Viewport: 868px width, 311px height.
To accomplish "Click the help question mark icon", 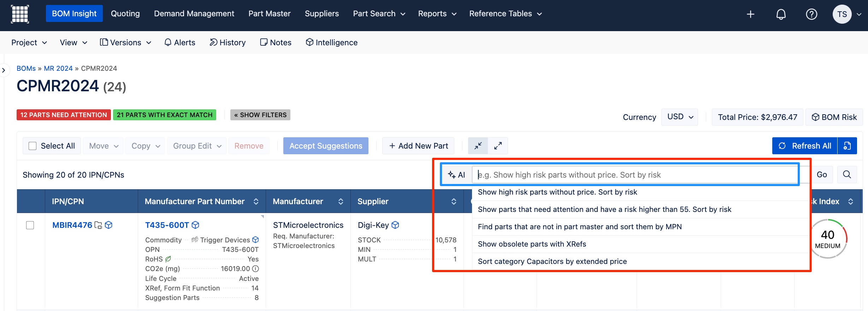I will (811, 14).
